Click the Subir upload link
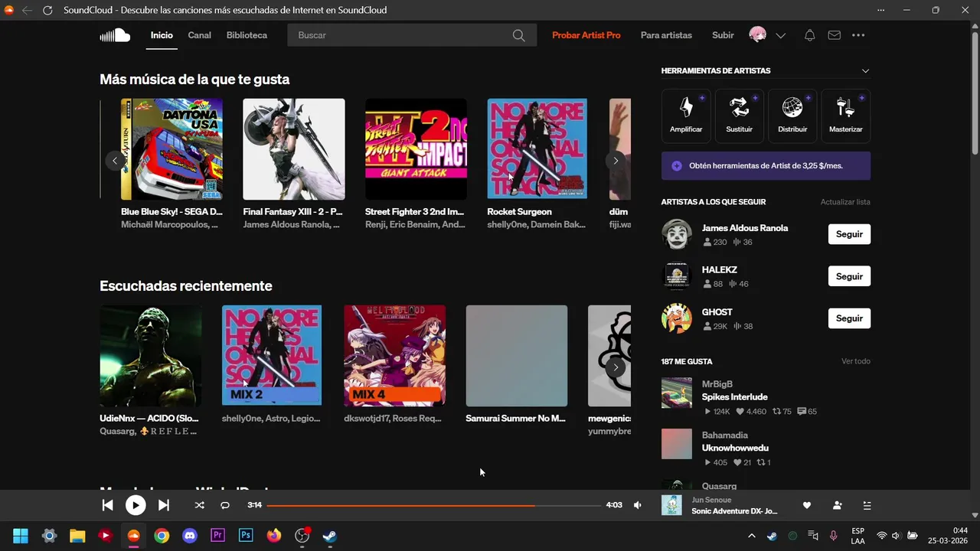 (723, 35)
